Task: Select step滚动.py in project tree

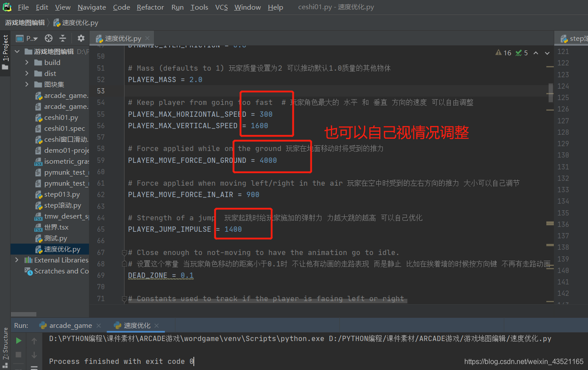Action: tap(63, 205)
